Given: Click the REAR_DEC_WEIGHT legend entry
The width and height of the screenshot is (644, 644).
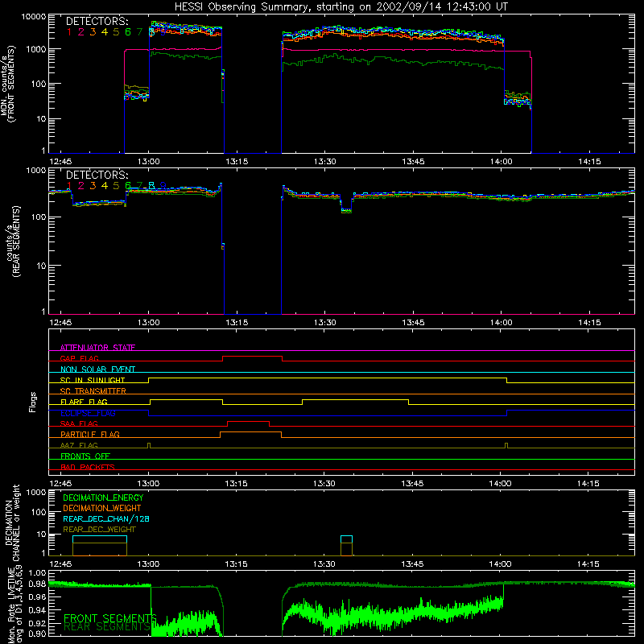Looking at the screenshot, I should 99,530.
